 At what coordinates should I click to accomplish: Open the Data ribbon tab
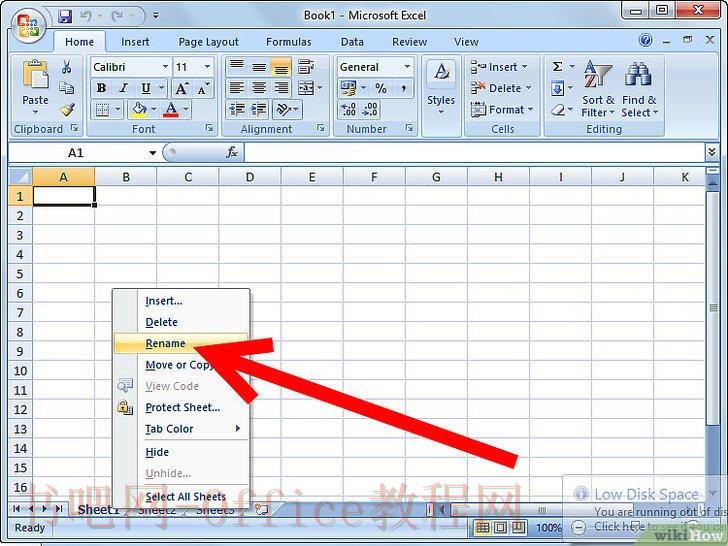352,42
